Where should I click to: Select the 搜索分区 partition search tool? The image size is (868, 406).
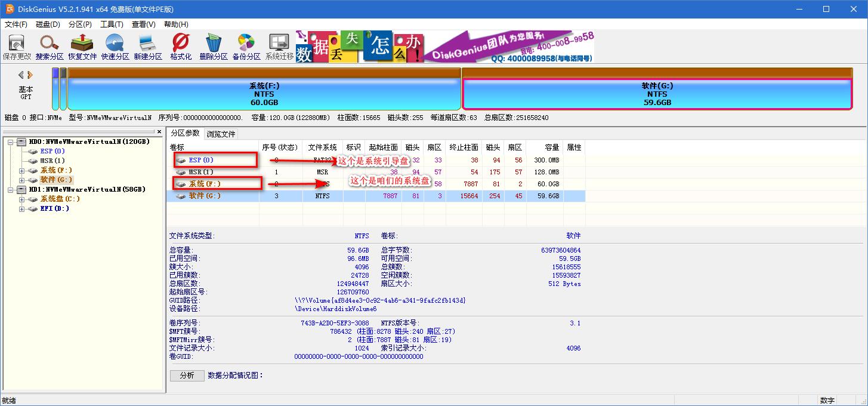click(x=49, y=46)
